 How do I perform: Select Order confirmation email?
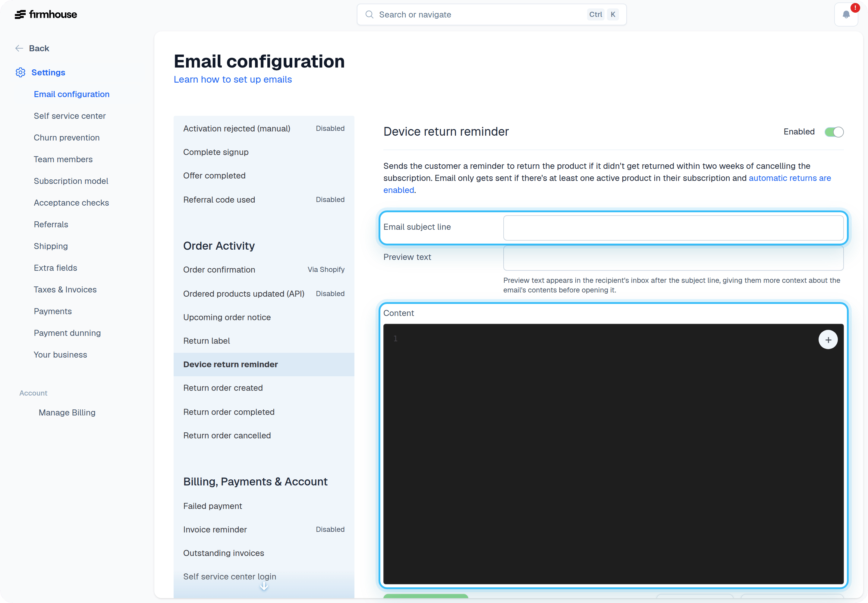264,270
